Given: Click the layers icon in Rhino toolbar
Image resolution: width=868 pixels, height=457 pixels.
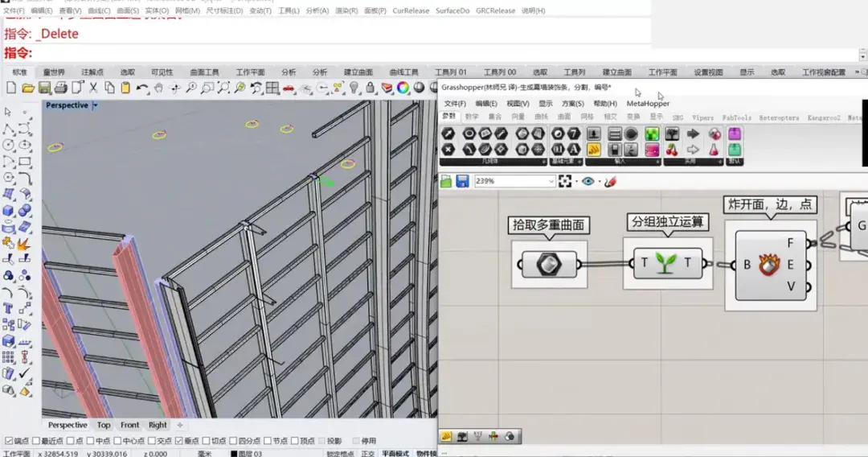Looking at the screenshot, I should click(387, 88).
